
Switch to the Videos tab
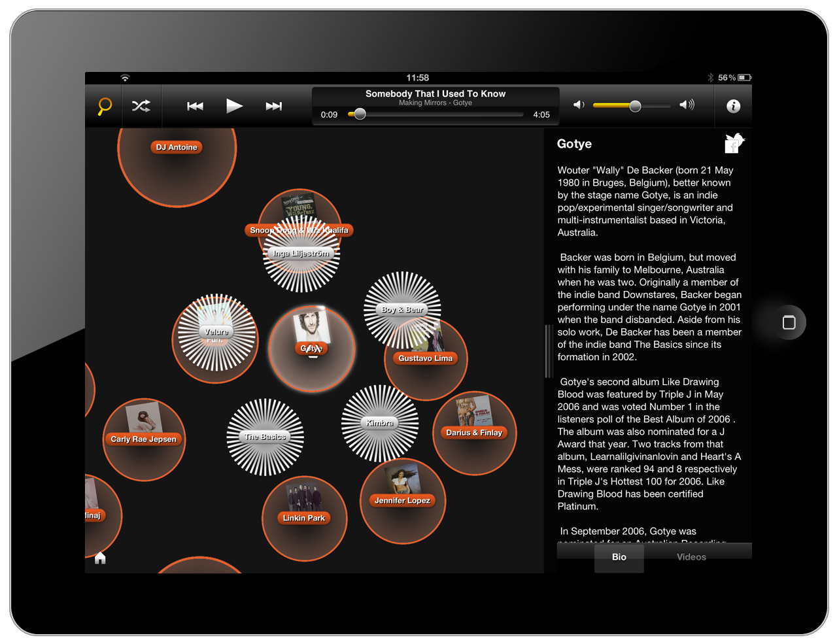(691, 557)
